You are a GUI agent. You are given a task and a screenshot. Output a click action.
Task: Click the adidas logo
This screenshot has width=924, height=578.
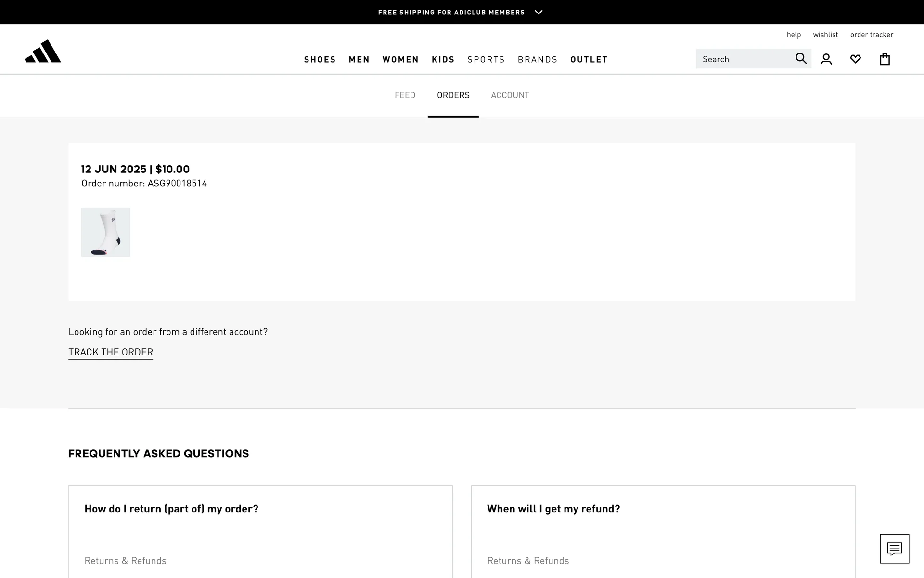[43, 51]
